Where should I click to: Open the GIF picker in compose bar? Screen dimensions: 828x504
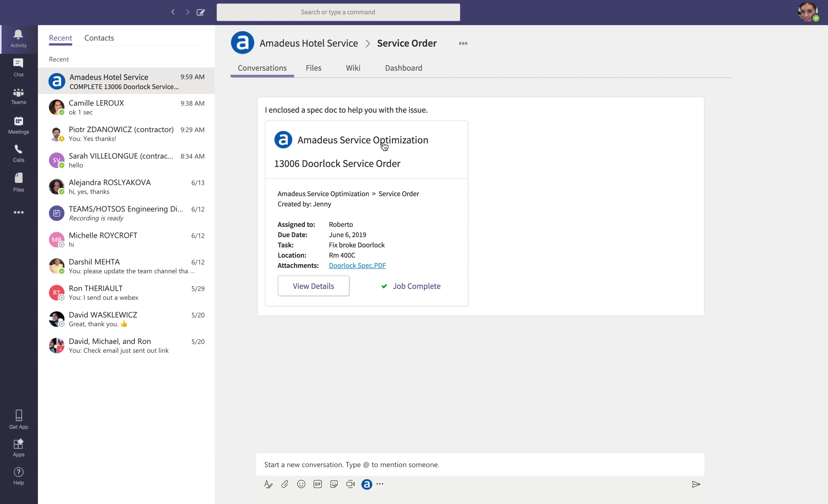coord(318,484)
